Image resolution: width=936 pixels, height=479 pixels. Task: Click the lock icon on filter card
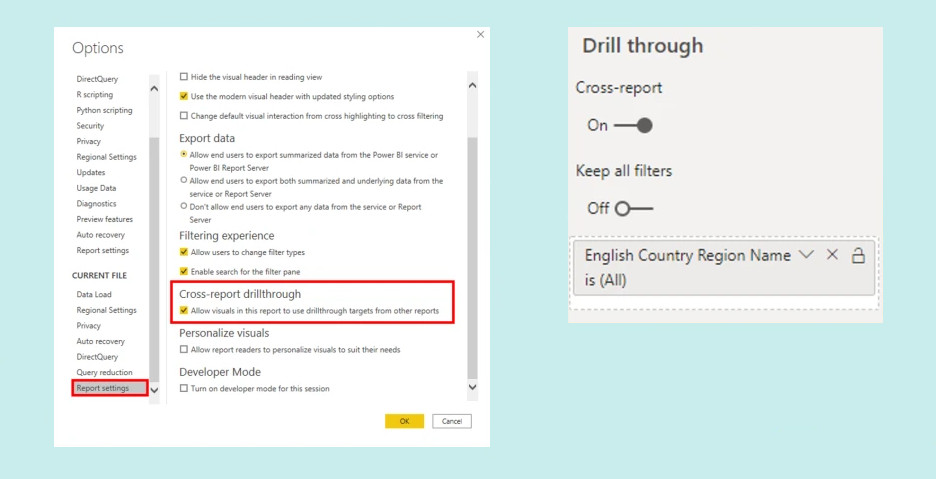857,256
